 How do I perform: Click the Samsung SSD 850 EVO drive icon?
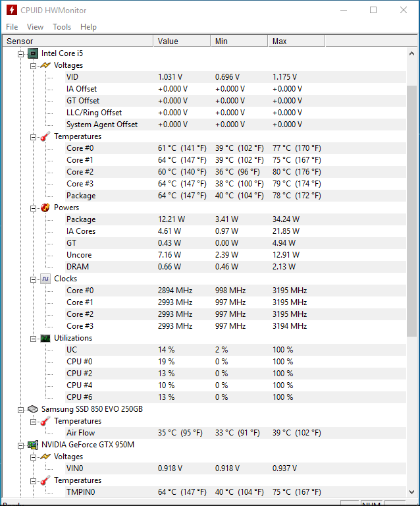(32, 409)
